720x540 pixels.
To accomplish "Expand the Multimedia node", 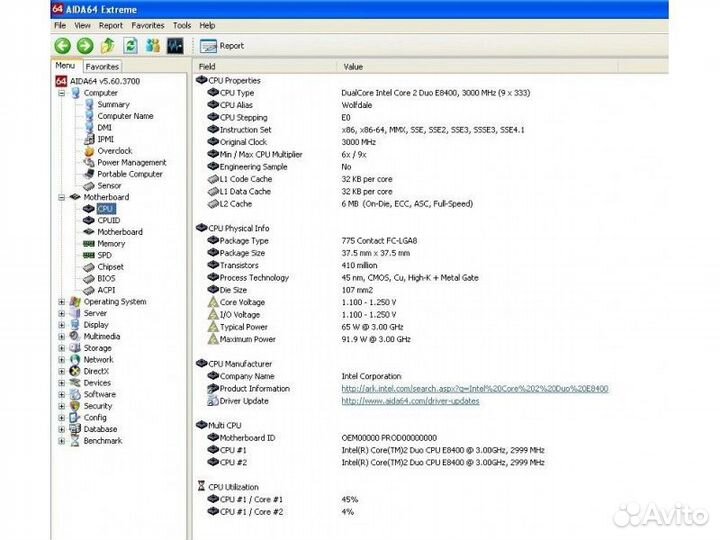I will coord(62,337).
